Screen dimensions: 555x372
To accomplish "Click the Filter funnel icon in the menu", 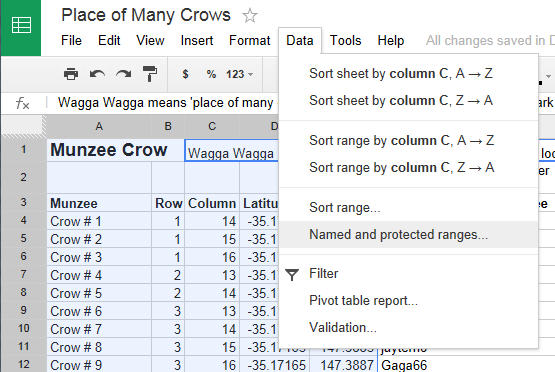I will click(x=292, y=274).
